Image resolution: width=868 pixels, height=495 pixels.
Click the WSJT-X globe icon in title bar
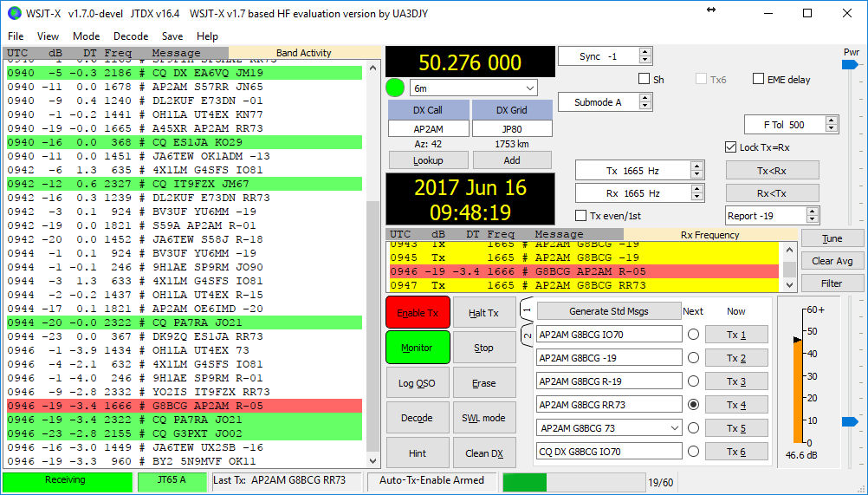pyautogui.click(x=15, y=13)
